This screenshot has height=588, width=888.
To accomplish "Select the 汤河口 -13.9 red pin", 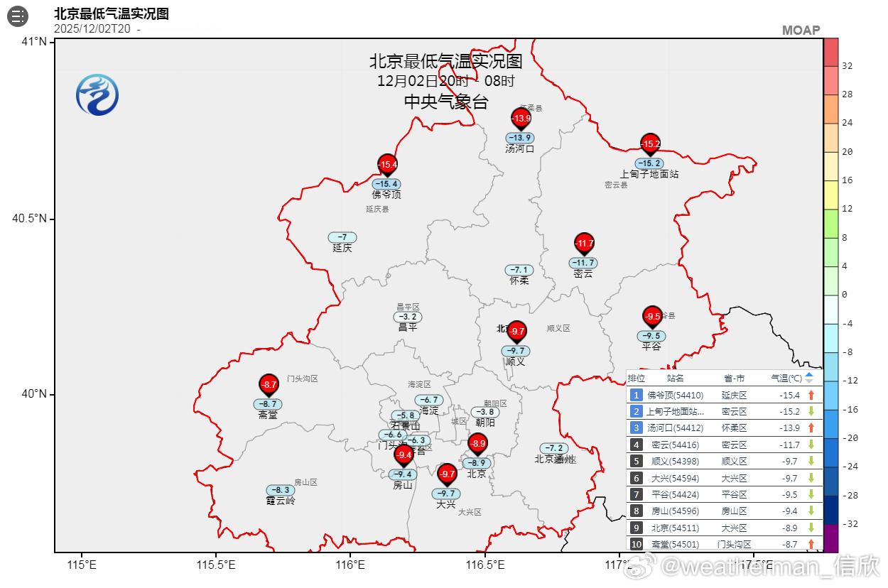I will 521,119.
